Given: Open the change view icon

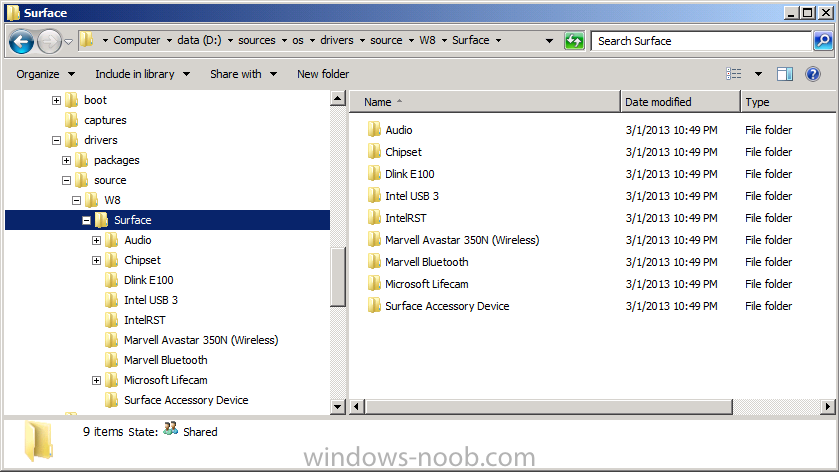Looking at the screenshot, I should 734,74.
